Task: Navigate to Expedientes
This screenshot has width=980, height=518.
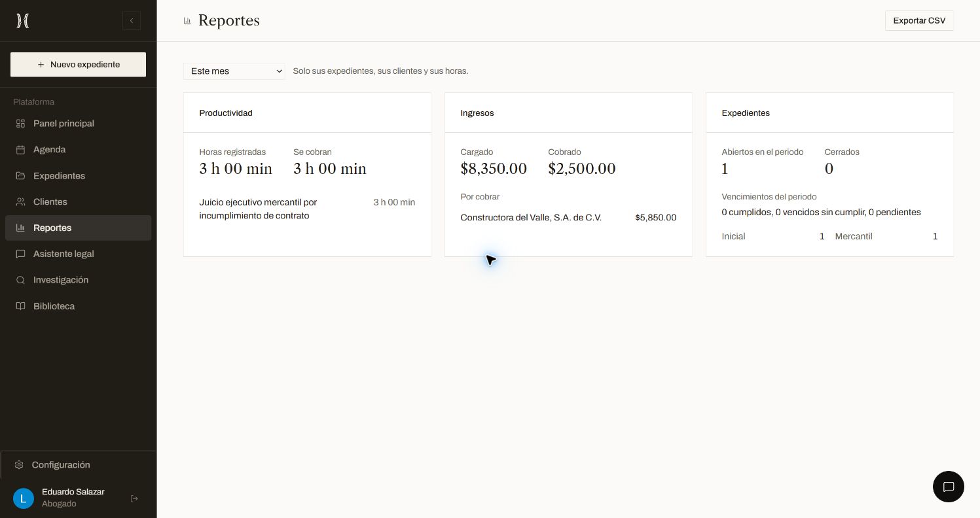Action: (78, 176)
